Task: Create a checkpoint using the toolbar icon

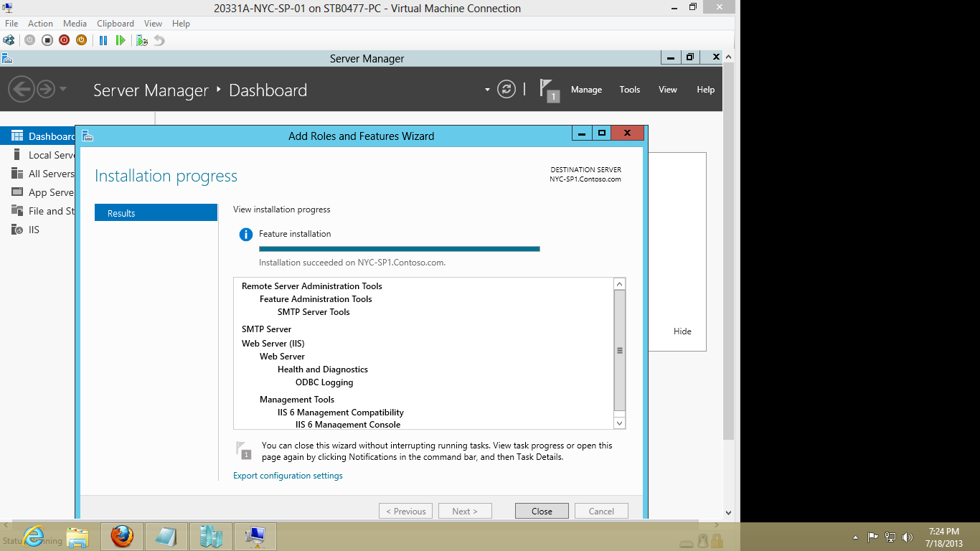Action: (142, 40)
